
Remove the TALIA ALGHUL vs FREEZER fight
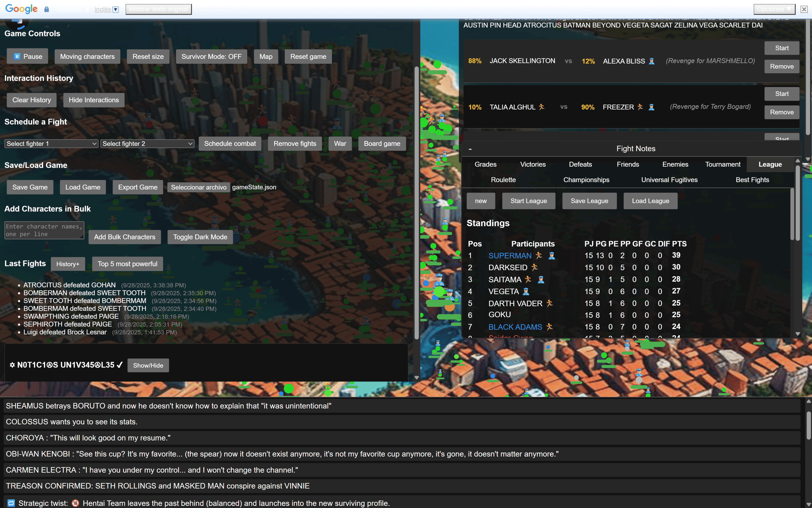coord(781,112)
